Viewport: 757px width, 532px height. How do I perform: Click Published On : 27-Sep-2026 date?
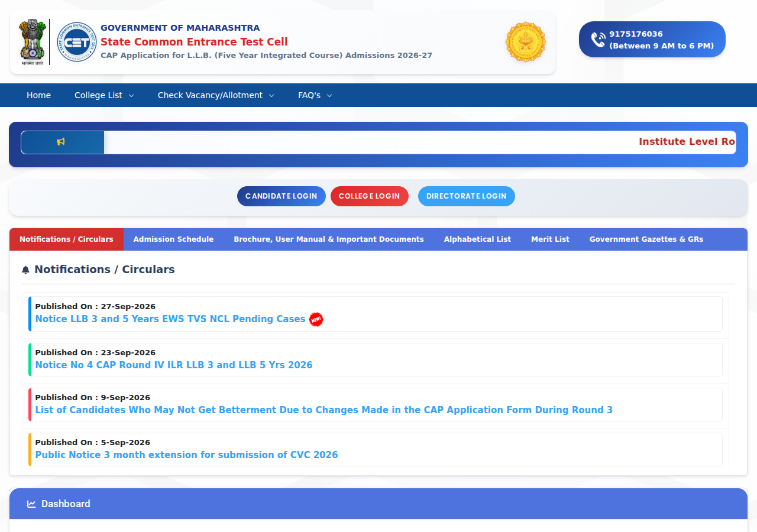(x=95, y=307)
